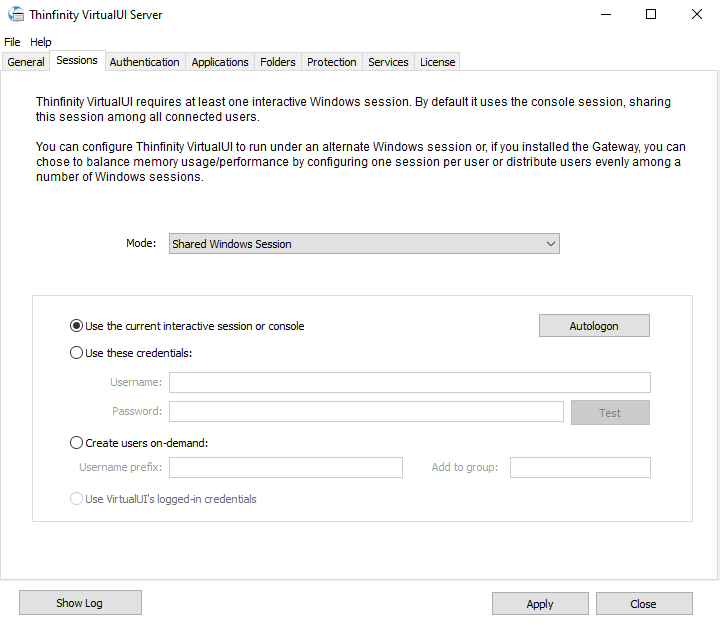Click the Username prefix field
Viewport: 720px width, 628px height.
point(286,467)
